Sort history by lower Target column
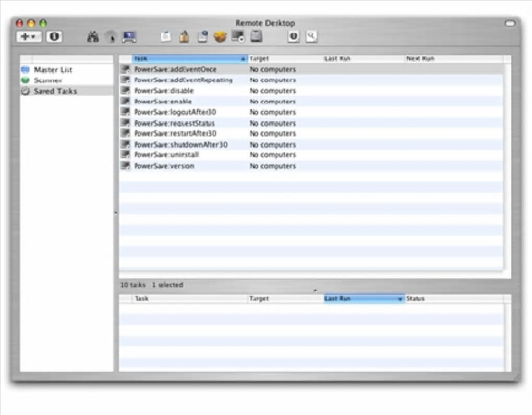The height and width of the screenshot is (415, 532). [x=286, y=299]
